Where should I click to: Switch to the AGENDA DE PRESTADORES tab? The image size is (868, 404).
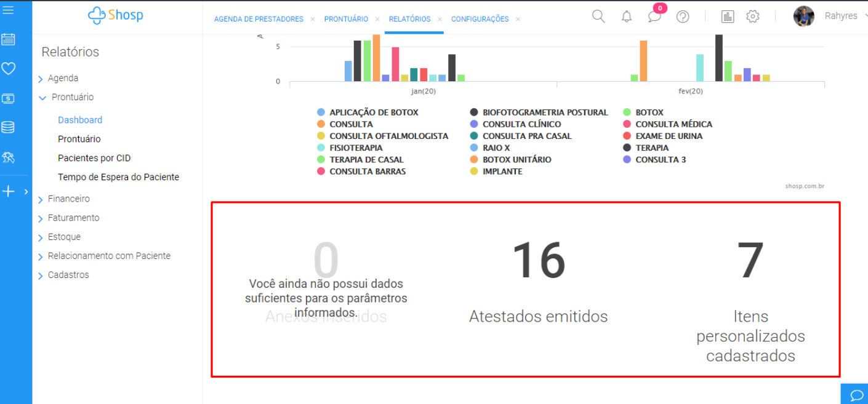[x=259, y=19]
